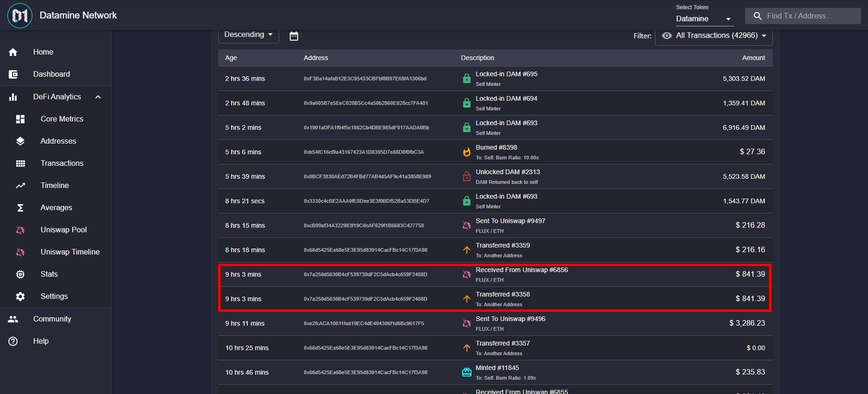
Task: Click the Settings gear icon
Action: 20,297
